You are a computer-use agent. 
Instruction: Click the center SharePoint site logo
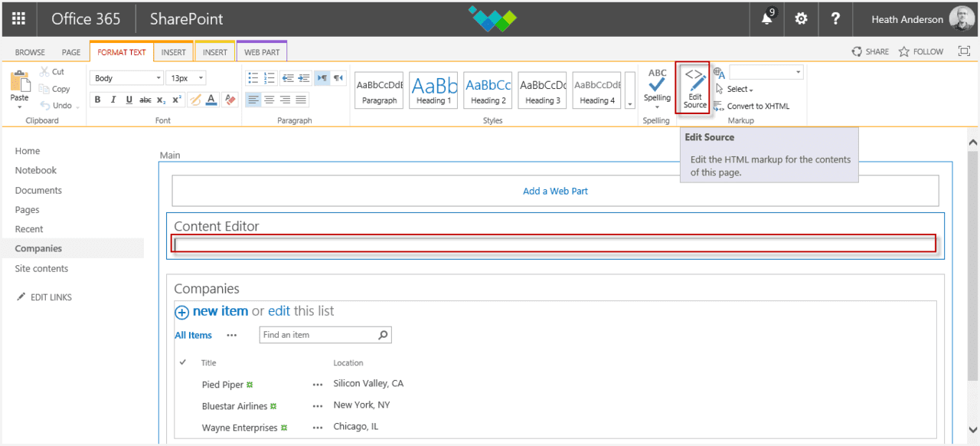[x=493, y=18]
